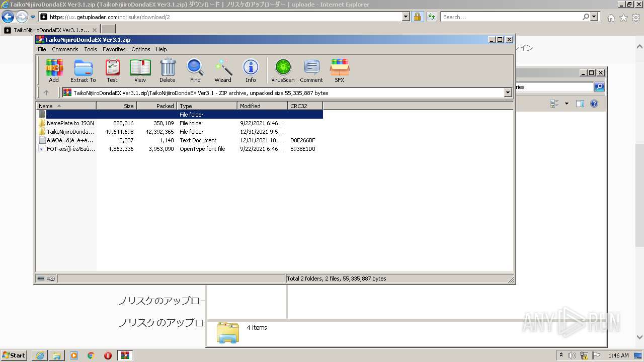
Task: Select the parent folder '..' row
Action: tap(180, 115)
